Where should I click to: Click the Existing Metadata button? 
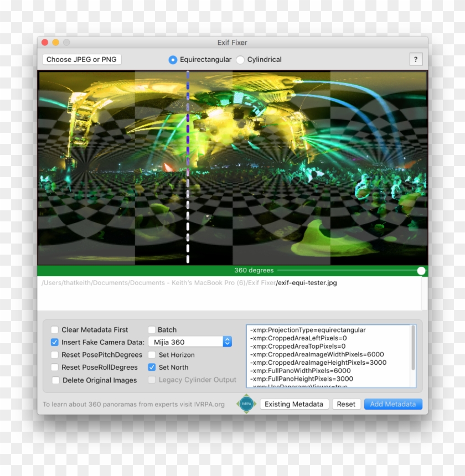(294, 404)
